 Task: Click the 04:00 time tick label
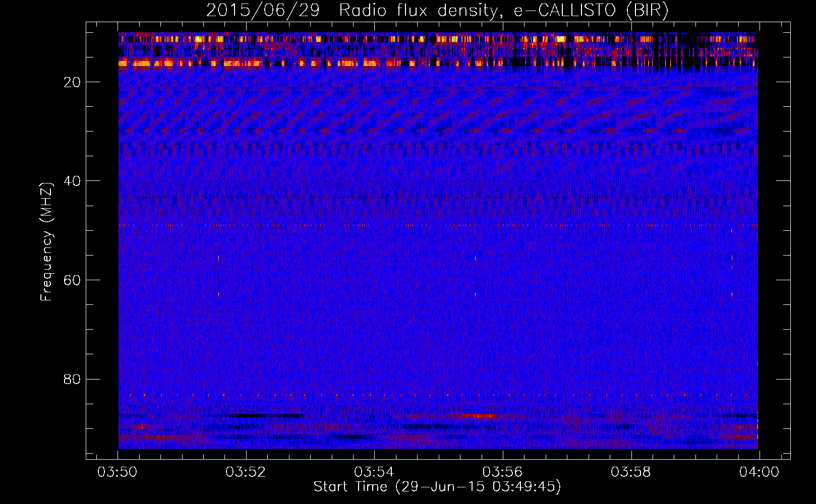(x=759, y=472)
